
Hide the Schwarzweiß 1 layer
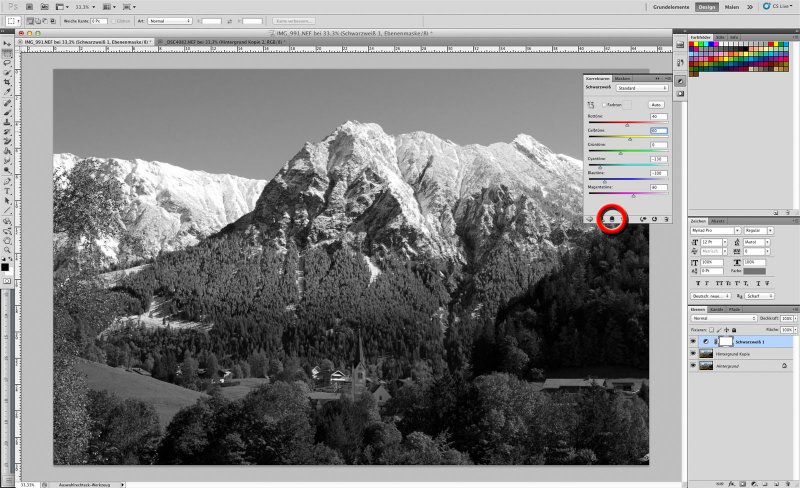click(694, 341)
